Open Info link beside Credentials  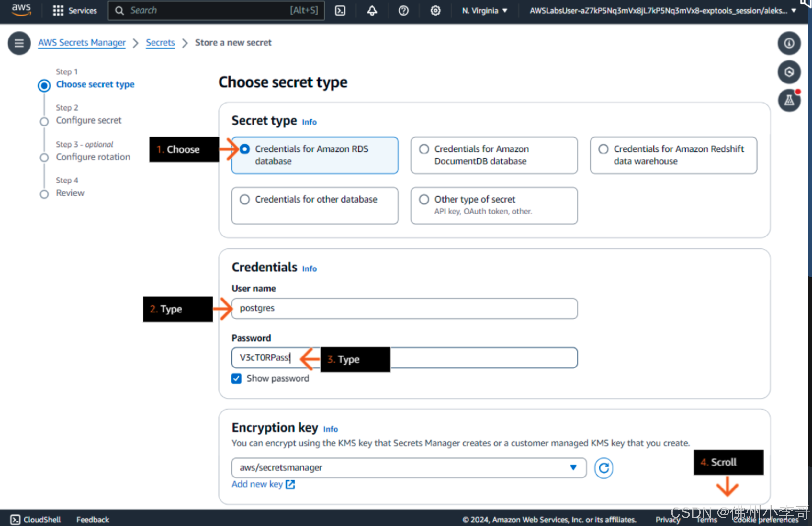pos(310,268)
